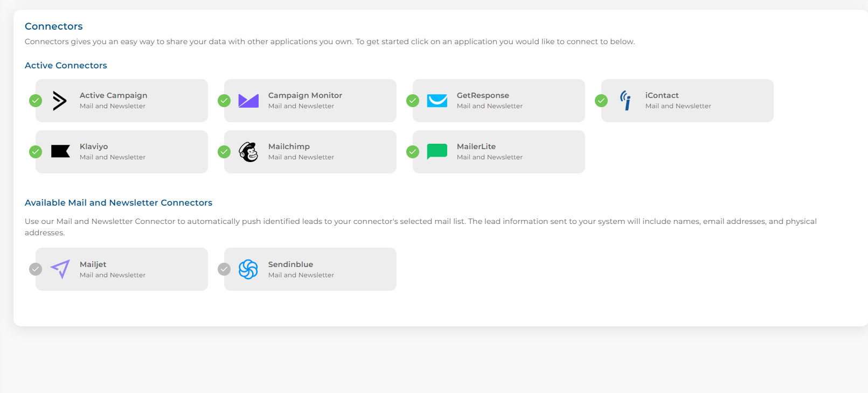Click the iContact antenna logo
Image resolution: width=868 pixels, height=393 pixels.
(x=626, y=101)
